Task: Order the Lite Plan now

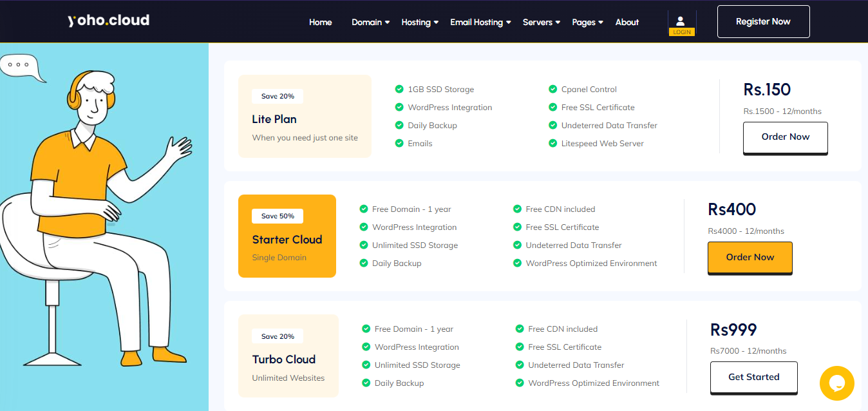Action: coord(785,137)
